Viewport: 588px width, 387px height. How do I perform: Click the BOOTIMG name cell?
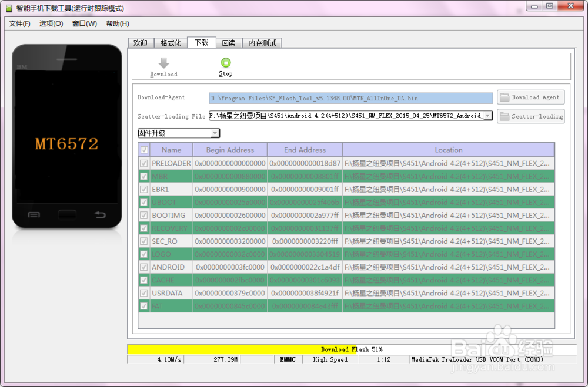pyautogui.click(x=171, y=215)
